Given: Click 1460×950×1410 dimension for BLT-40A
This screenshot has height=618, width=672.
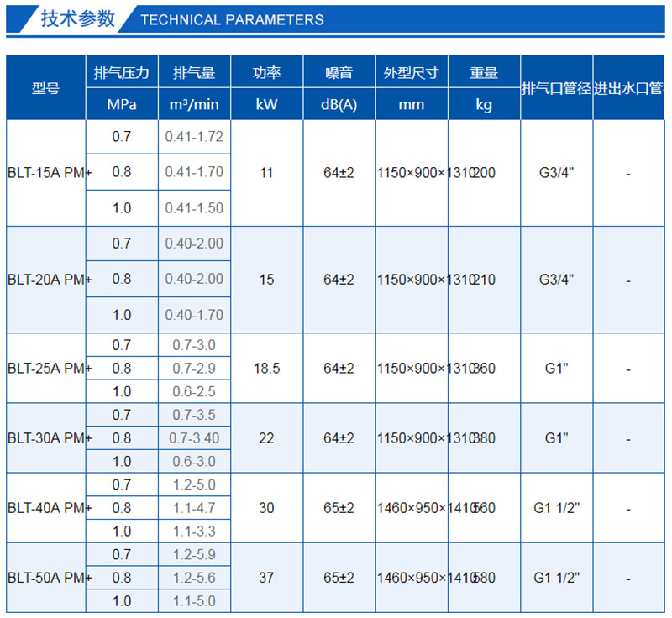Looking at the screenshot, I should pos(428,507).
